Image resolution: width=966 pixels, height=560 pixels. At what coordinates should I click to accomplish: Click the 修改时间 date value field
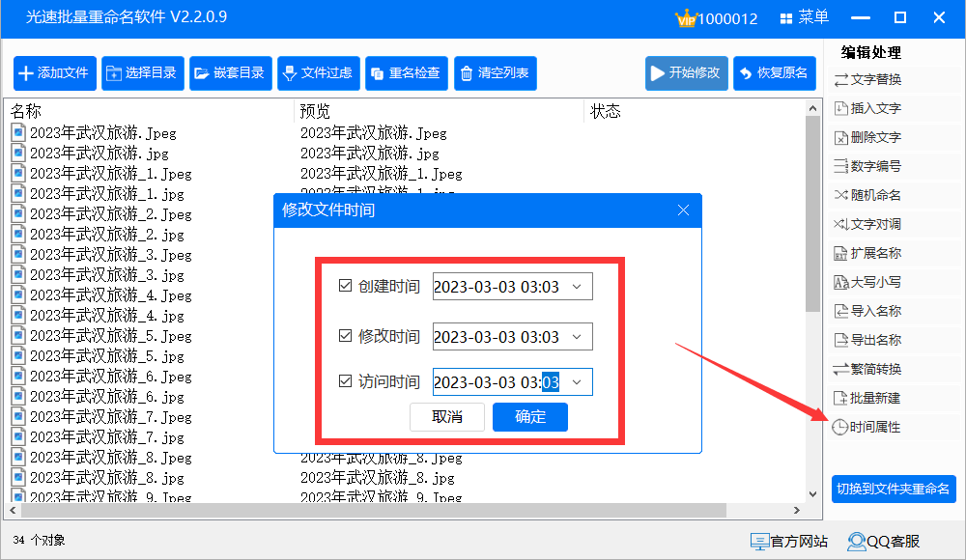coord(513,337)
